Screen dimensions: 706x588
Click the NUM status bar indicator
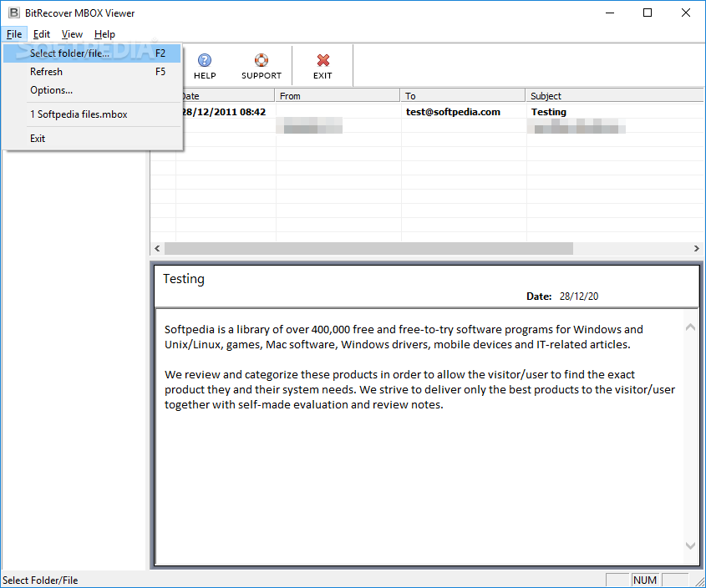645,580
